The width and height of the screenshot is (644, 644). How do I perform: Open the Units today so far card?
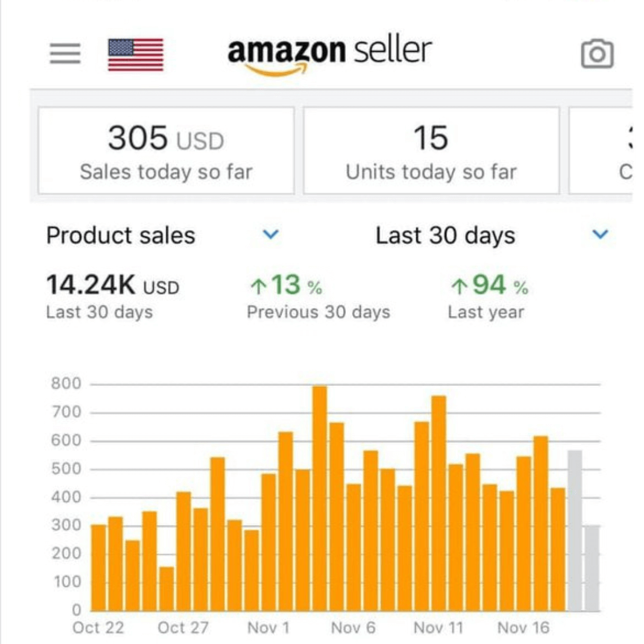tap(431, 151)
